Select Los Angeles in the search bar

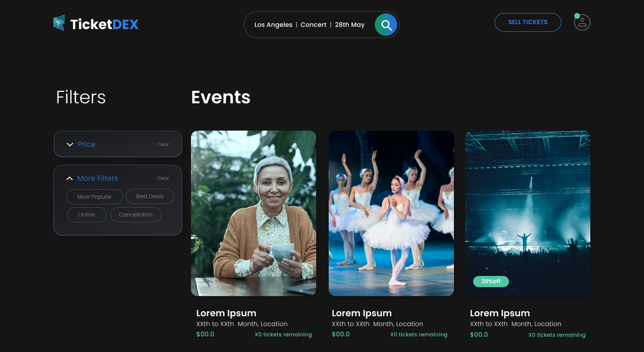pyautogui.click(x=274, y=25)
